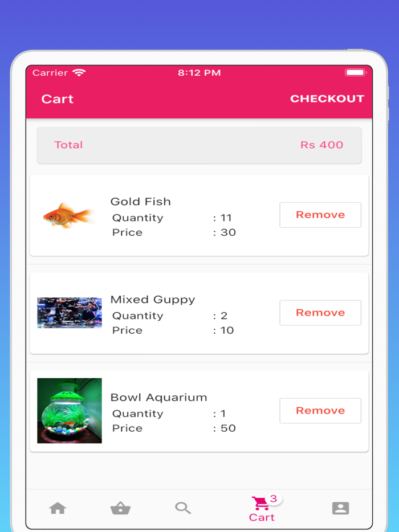
Task: Remove Mixed Guppy from the cart
Action: click(x=320, y=313)
